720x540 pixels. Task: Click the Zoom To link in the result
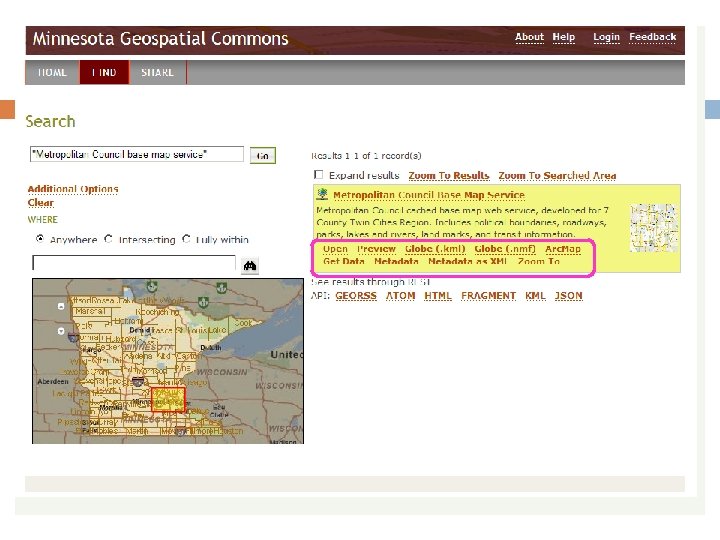pos(539,261)
